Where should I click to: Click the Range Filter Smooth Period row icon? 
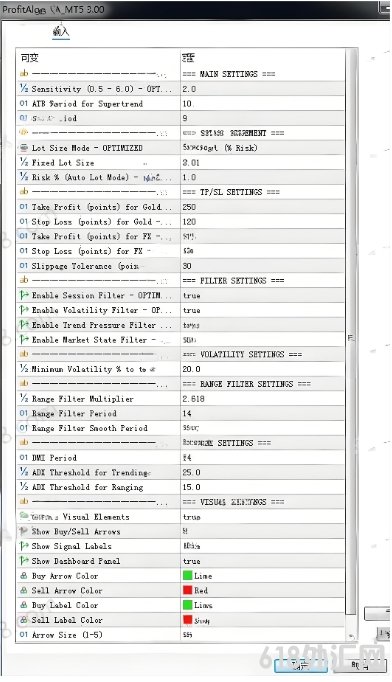(24, 428)
